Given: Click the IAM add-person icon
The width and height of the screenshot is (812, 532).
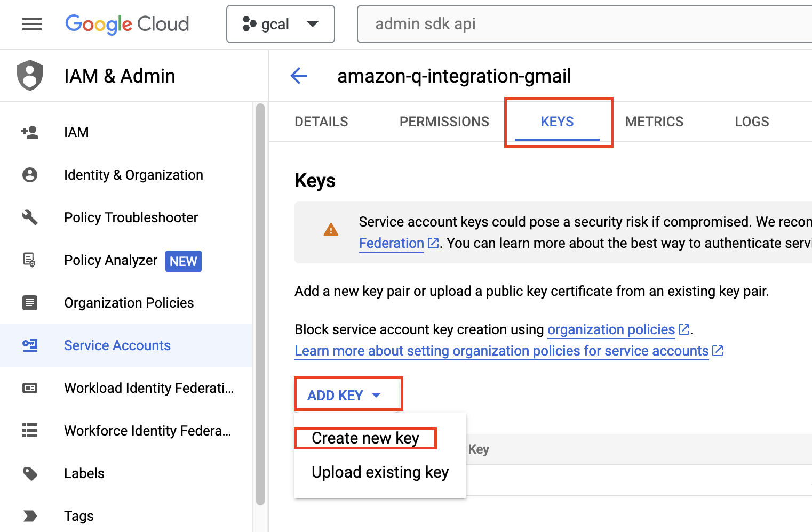Looking at the screenshot, I should click(x=30, y=132).
